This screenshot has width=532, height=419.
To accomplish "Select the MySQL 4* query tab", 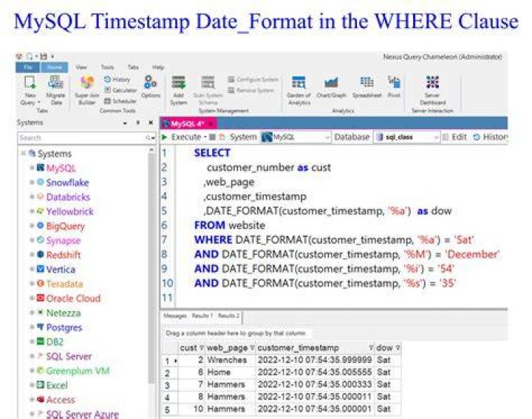I will (x=187, y=124).
